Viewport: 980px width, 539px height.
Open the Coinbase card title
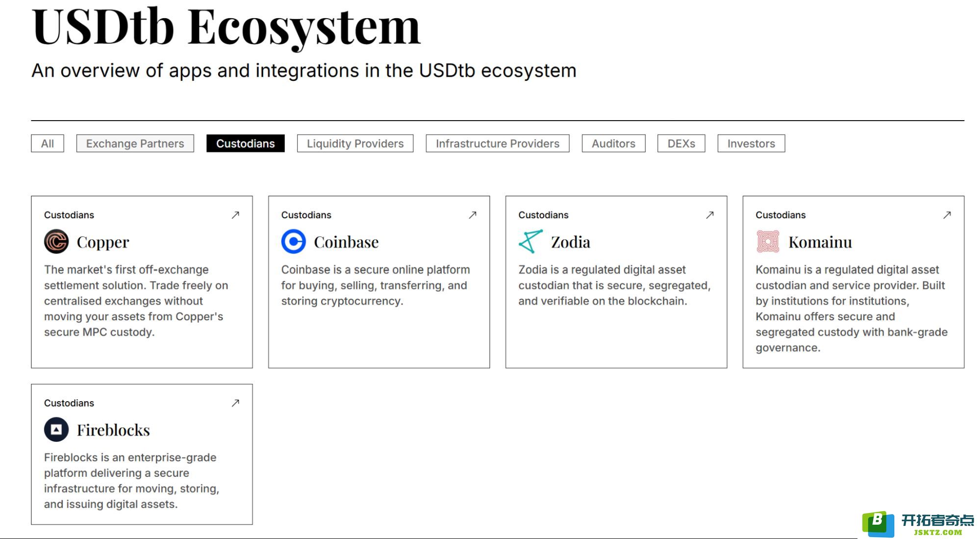346,242
